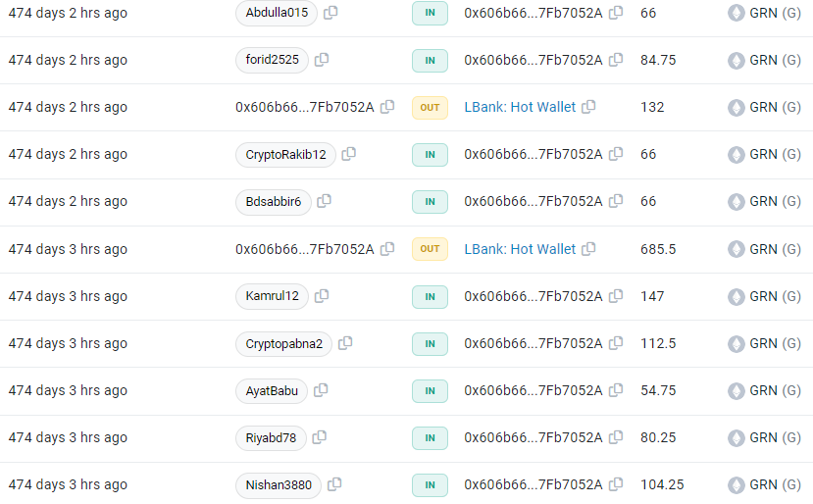Screen dimensions: 813x504
Task: Copy sender address in the 132 OUT row
Action: pyautogui.click(x=387, y=107)
